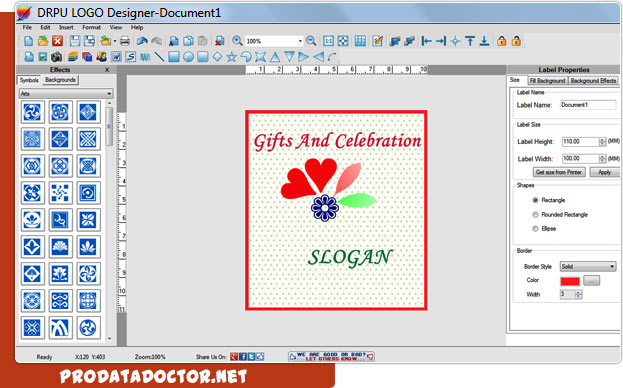
Task: Switch to the Symbols tab
Action: (x=29, y=80)
